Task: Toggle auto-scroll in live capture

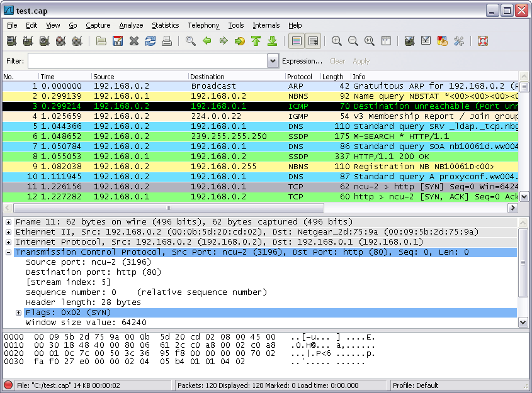Action: [x=314, y=41]
